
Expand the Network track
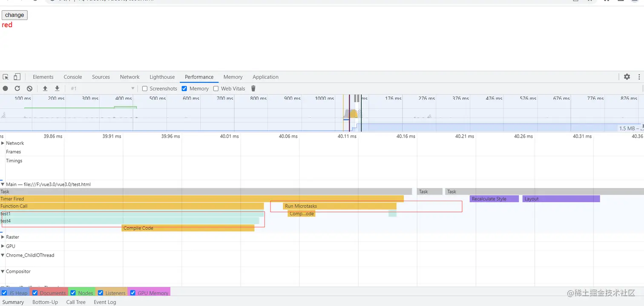pyautogui.click(x=3, y=143)
